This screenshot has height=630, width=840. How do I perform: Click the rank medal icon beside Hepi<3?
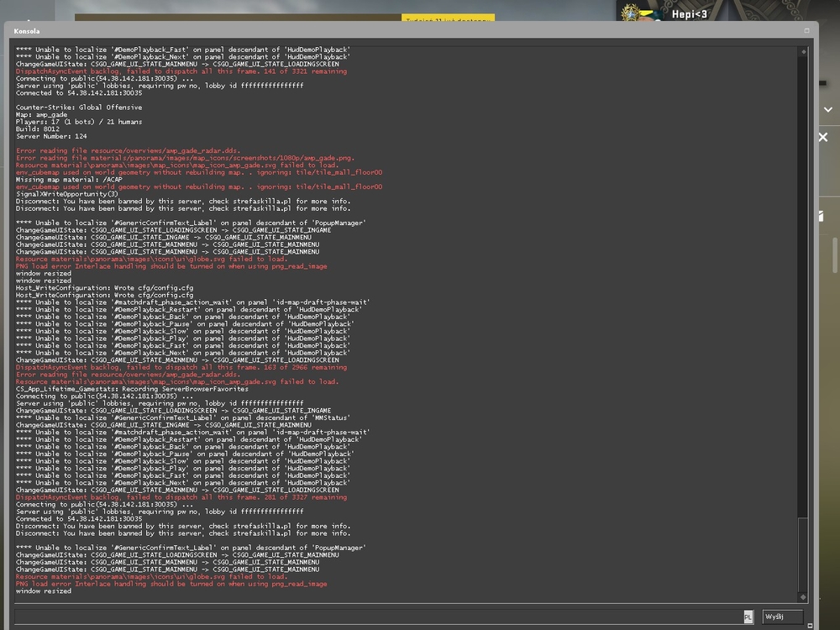pos(632,13)
